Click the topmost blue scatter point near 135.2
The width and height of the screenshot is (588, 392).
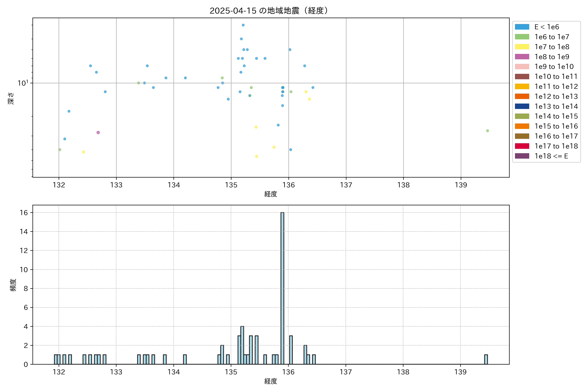(x=243, y=25)
